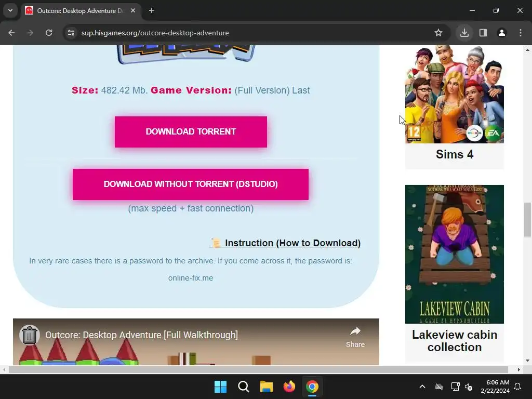Show hidden system tray icons
532x399 pixels.
pos(422,387)
